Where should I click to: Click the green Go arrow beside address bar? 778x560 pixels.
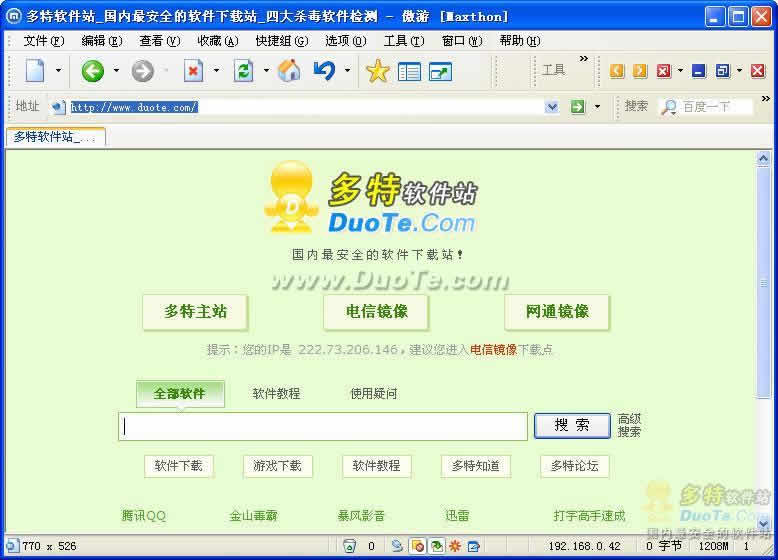(578, 106)
